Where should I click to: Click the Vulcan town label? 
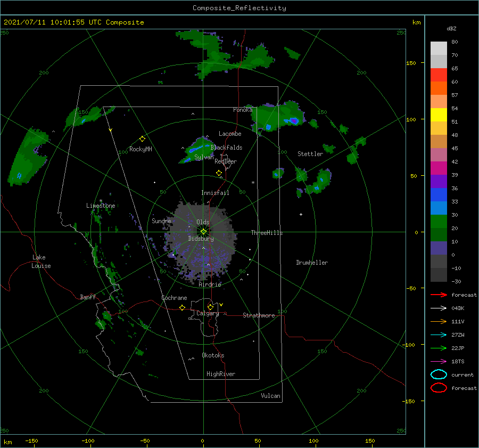pos(270,396)
